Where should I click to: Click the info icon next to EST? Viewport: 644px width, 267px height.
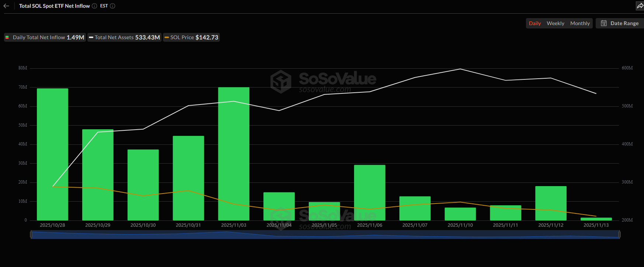pos(113,6)
